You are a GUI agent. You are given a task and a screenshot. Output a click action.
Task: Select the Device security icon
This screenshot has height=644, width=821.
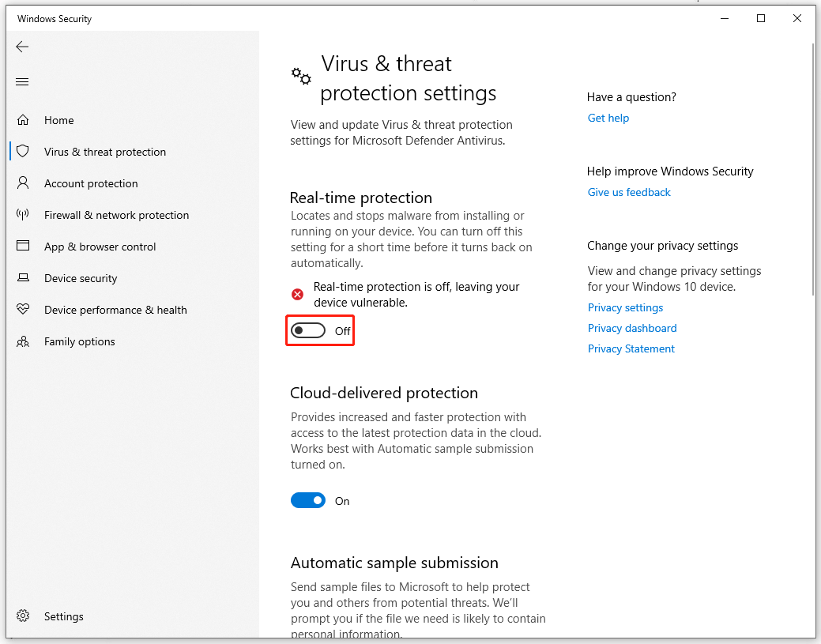coord(22,277)
